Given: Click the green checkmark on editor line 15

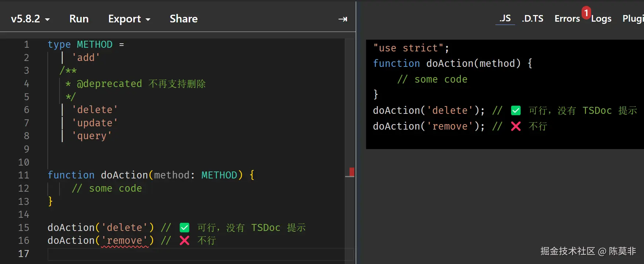Looking at the screenshot, I should tap(184, 228).
